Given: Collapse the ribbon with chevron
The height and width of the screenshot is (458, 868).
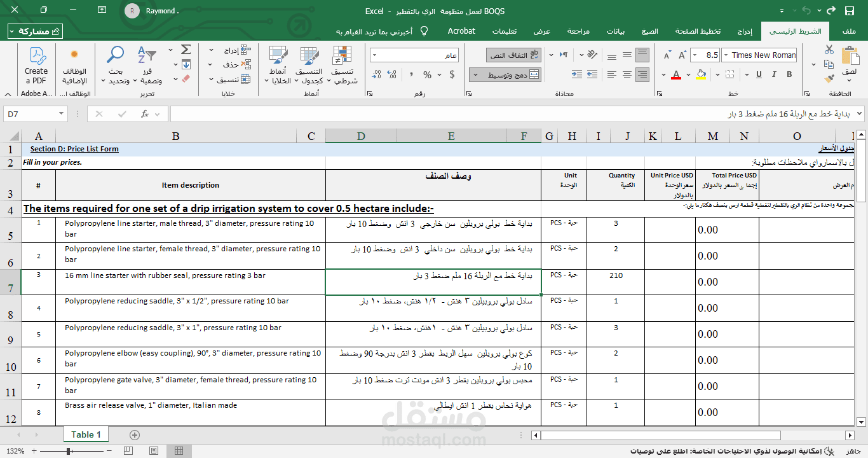Looking at the screenshot, I should point(9,94).
